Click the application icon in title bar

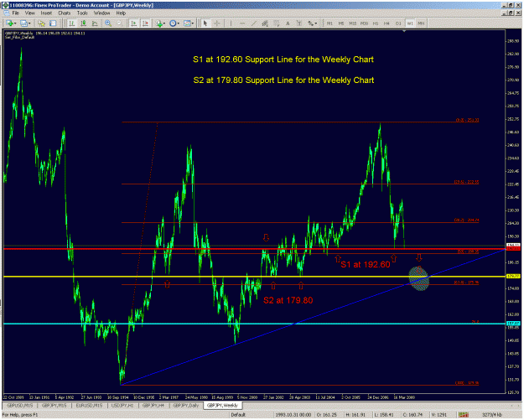click(5, 5)
